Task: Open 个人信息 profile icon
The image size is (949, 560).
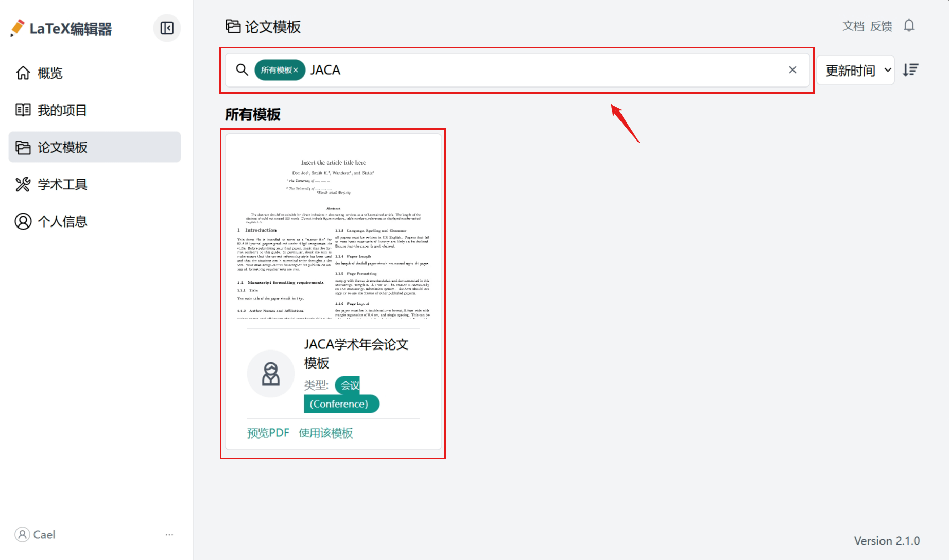Action: point(23,221)
